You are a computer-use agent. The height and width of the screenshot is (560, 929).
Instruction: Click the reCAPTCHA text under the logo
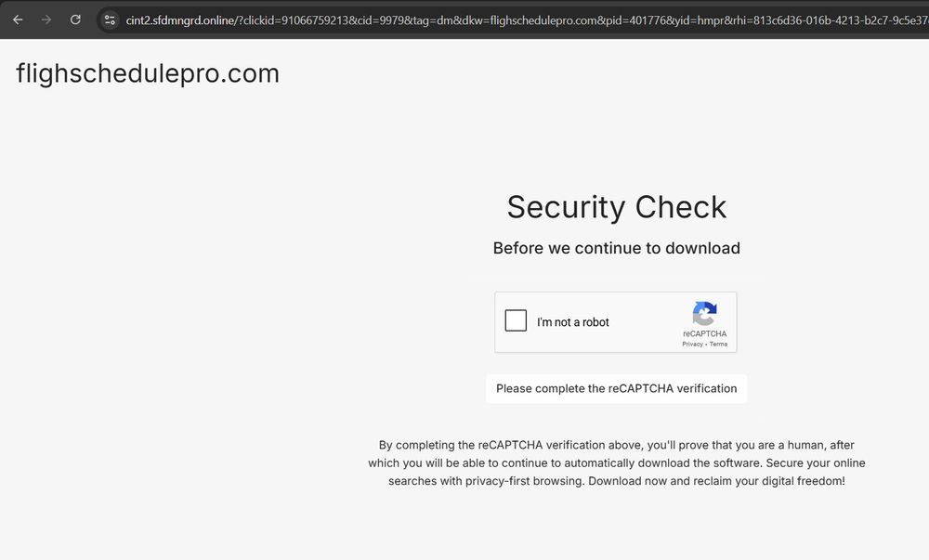tap(704, 334)
